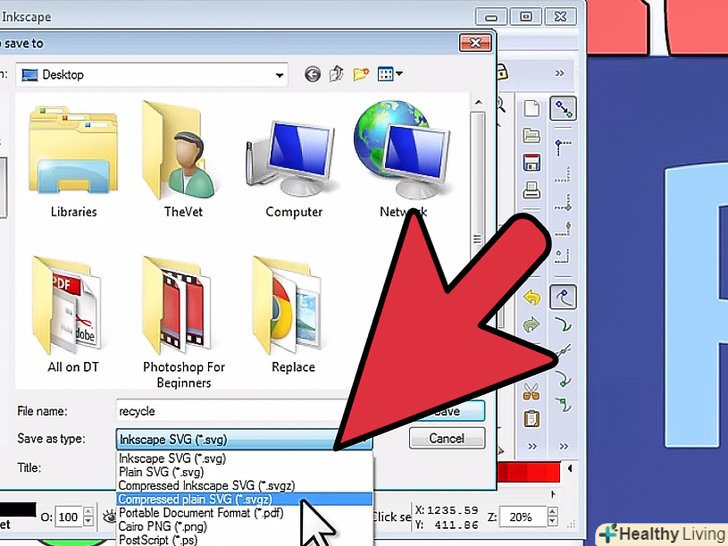Image resolution: width=728 pixels, height=546 pixels.
Task: Toggle snap to bounding box edges button
Action: (563, 175)
